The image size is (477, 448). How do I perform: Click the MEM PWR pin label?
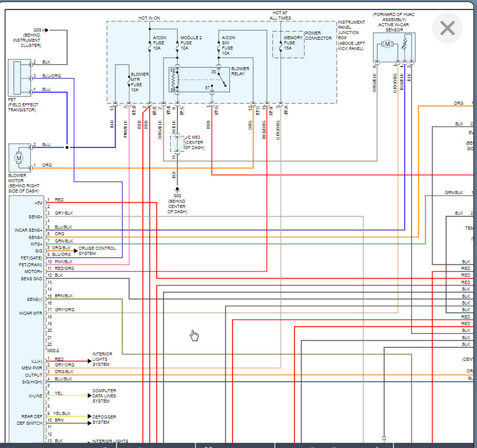(x=31, y=368)
